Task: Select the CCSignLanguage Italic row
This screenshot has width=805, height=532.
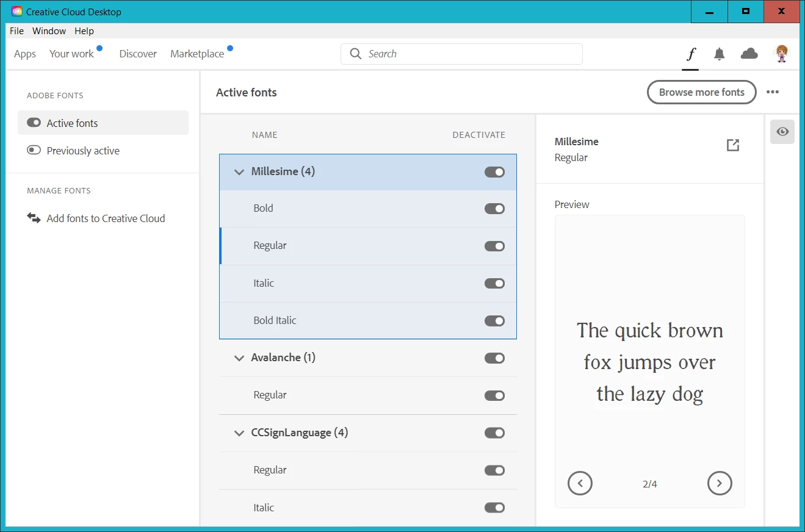Action: [x=368, y=508]
